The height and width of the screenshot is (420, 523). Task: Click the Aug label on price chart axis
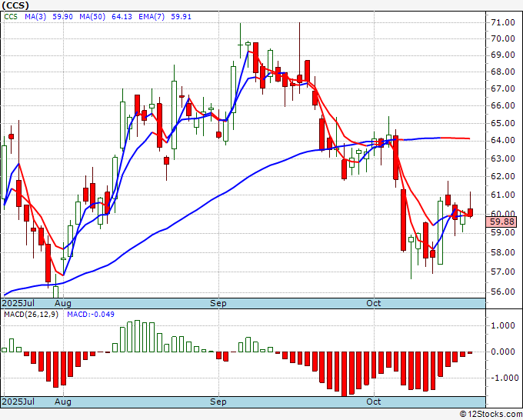coord(63,303)
